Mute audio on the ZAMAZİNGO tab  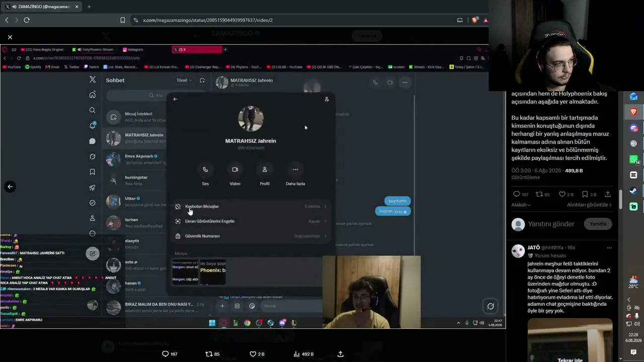(x=14, y=7)
